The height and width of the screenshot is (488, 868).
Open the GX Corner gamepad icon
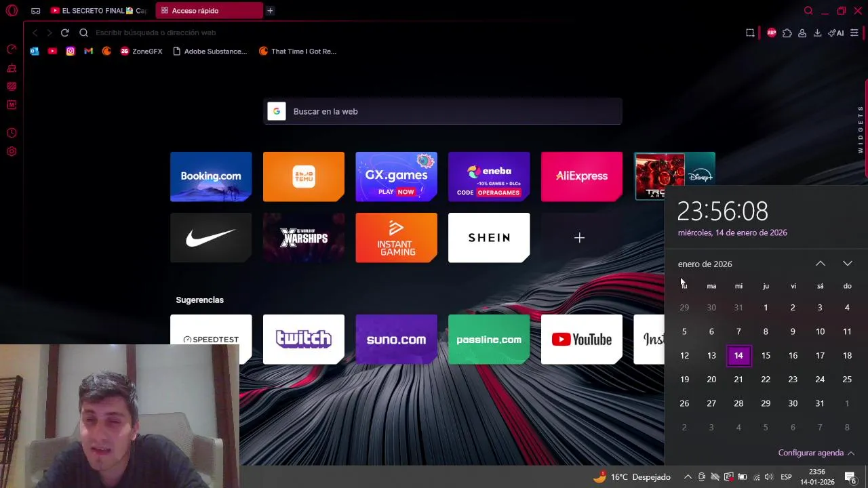click(35, 11)
